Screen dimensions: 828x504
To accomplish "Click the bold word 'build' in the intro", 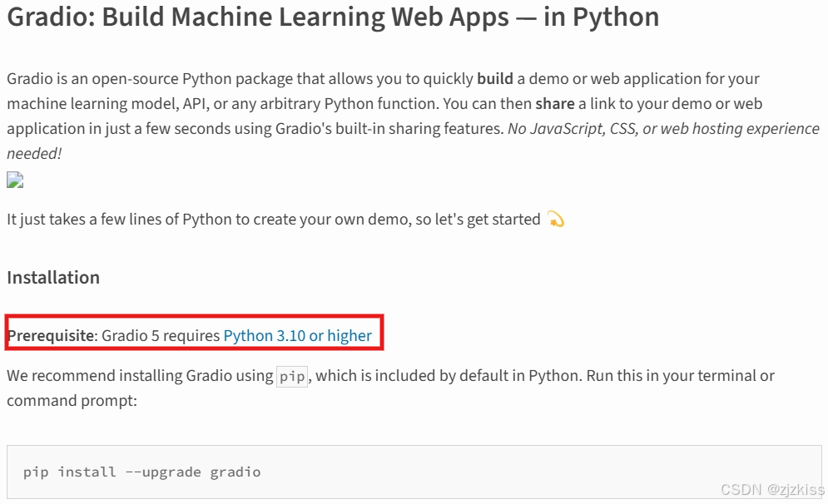I will coord(495,79).
